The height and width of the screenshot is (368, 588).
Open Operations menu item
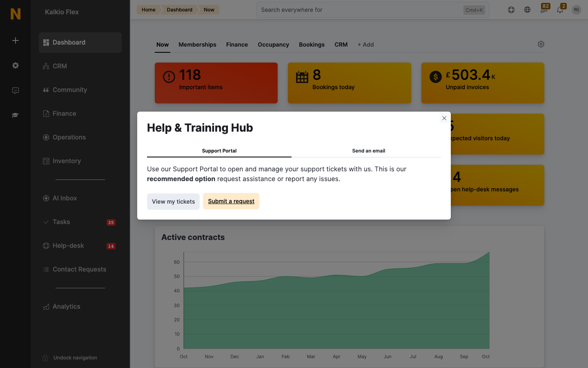80,137
